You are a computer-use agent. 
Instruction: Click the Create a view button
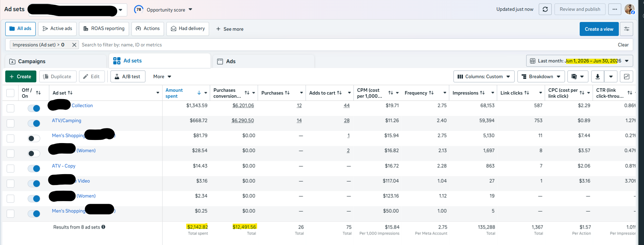pos(599,29)
